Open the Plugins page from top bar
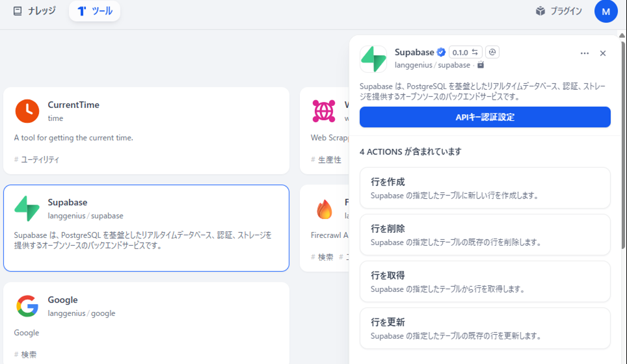Screen dimensions: 627x364 click(558, 11)
